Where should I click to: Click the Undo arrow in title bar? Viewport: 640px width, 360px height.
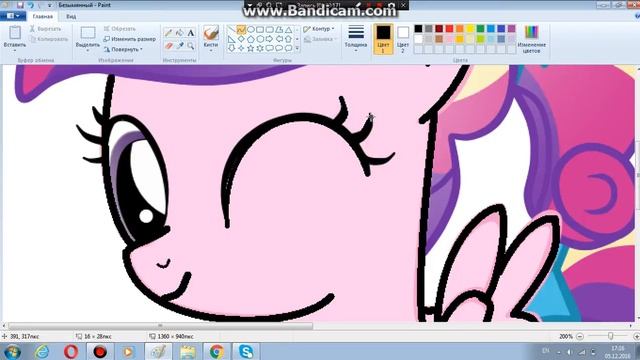pyautogui.click(x=30, y=5)
